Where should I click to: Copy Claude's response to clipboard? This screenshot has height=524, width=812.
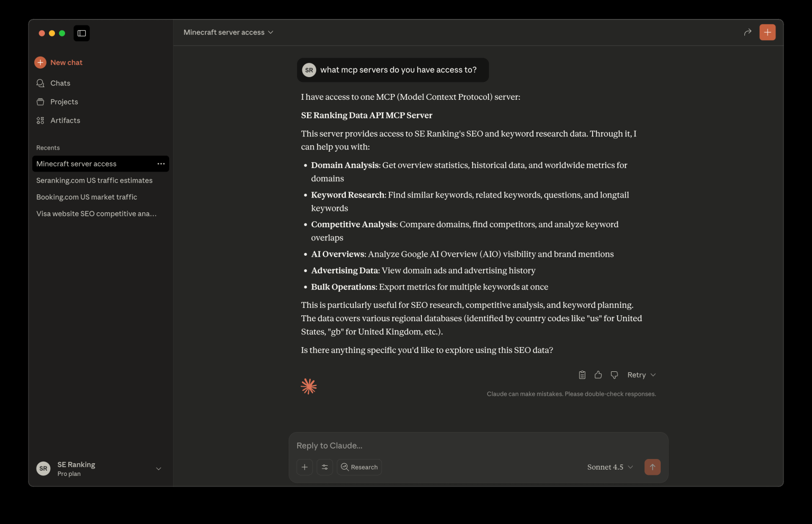click(582, 375)
